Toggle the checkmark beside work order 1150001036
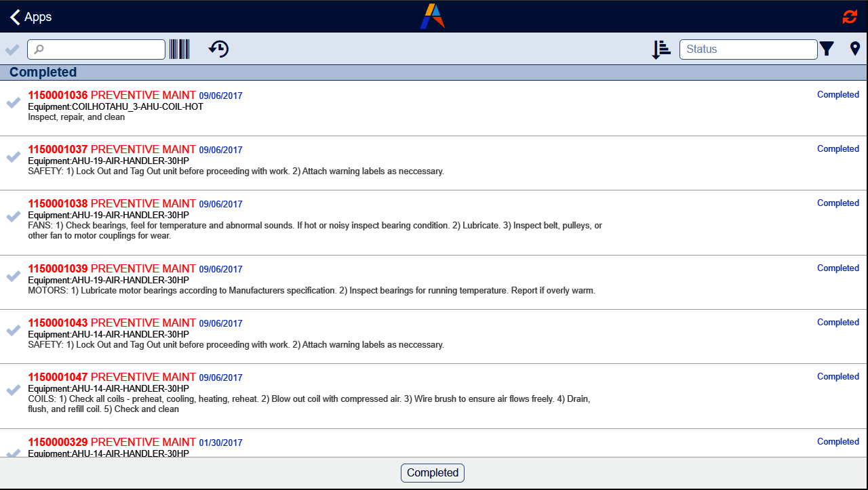The height and width of the screenshot is (490, 868). tap(12, 103)
